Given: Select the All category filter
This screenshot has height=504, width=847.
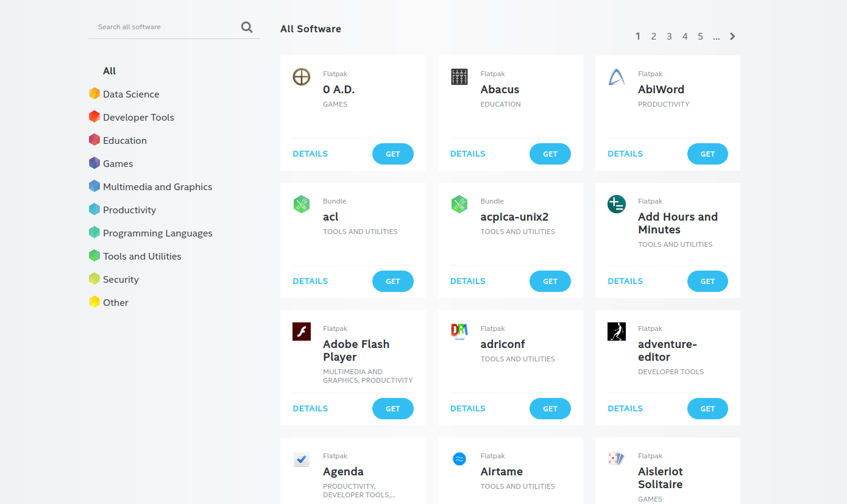Looking at the screenshot, I should 110,71.
